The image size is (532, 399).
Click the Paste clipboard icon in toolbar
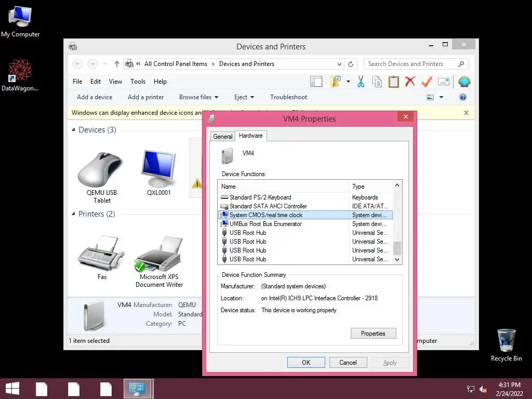point(394,82)
